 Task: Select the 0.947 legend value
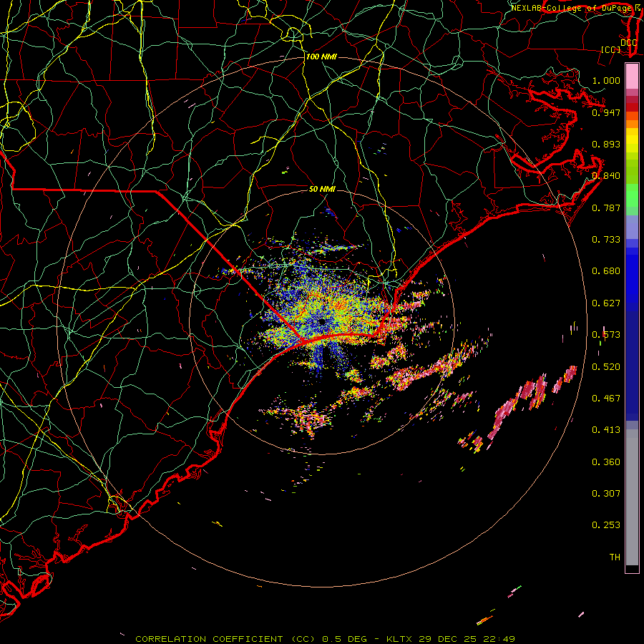coord(606,112)
